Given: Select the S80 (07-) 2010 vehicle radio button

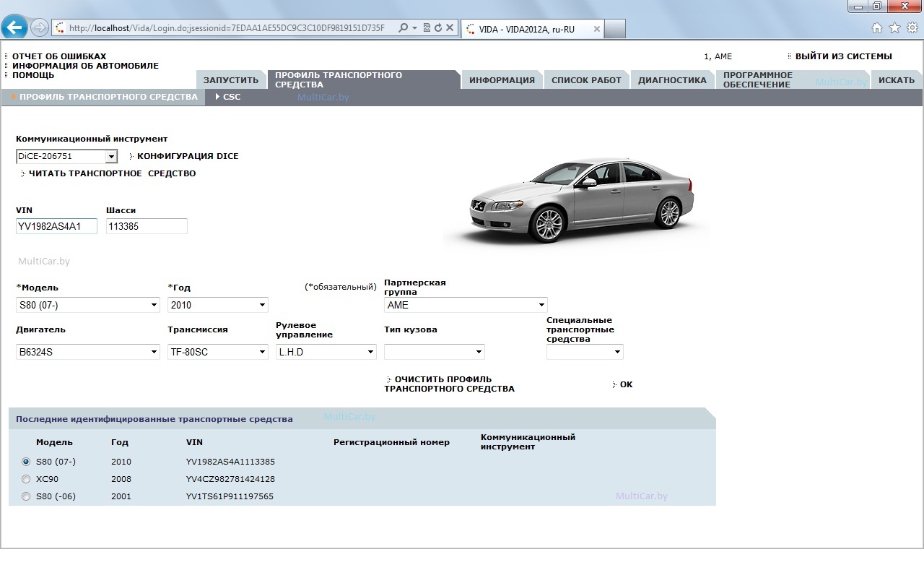Looking at the screenshot, I should click(x=26, y=461).
